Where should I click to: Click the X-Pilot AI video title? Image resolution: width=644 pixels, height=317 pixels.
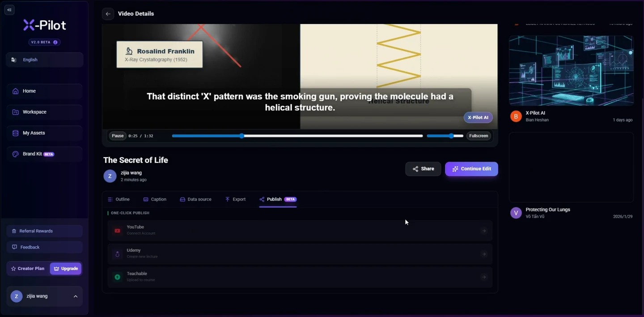click(x=535, y=113)
